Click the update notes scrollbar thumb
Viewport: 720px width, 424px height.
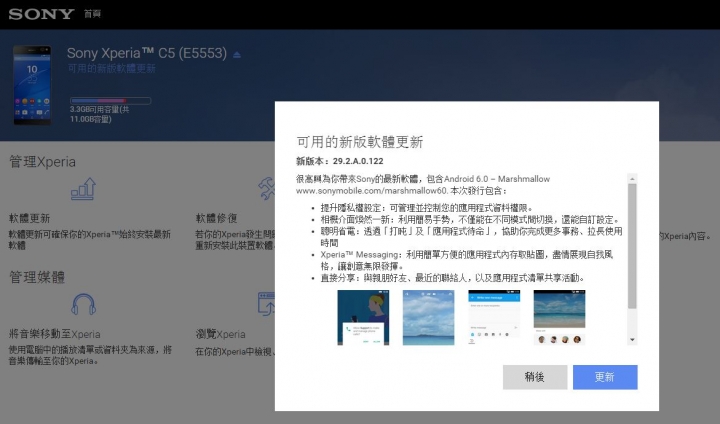click(x=632, y=246)
